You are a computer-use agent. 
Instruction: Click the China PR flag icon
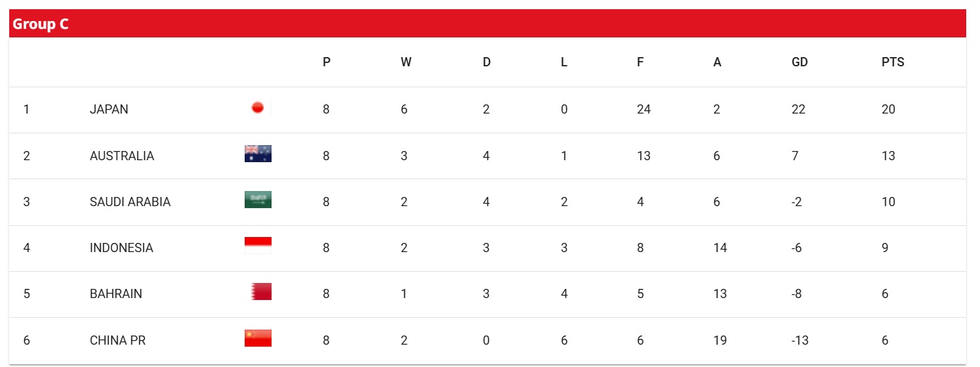[258, 338]
